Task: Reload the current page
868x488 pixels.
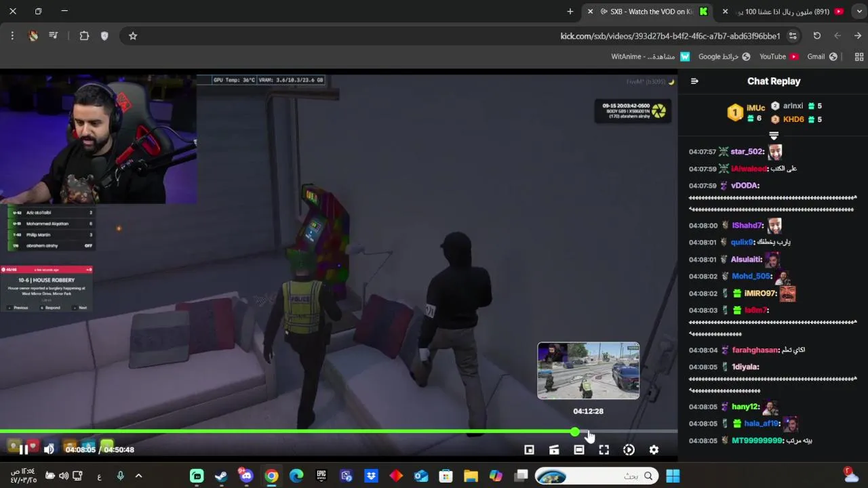Action: click(x=816, y=36)
